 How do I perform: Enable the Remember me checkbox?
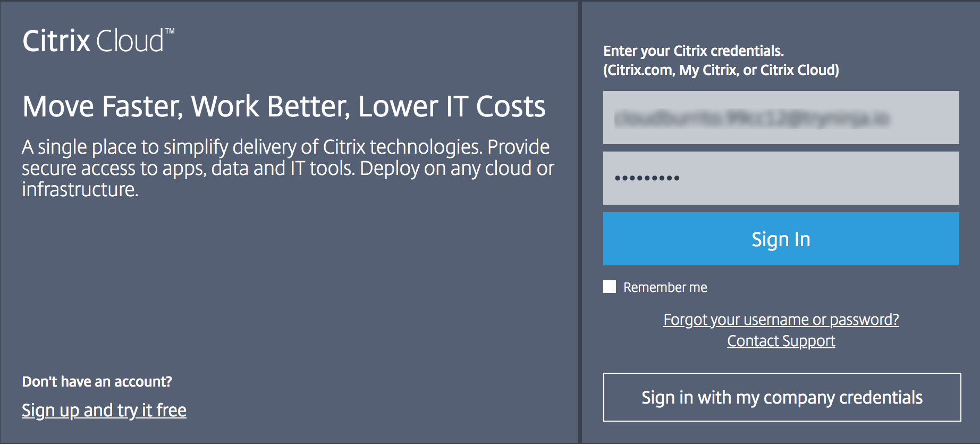click(609, 287)
